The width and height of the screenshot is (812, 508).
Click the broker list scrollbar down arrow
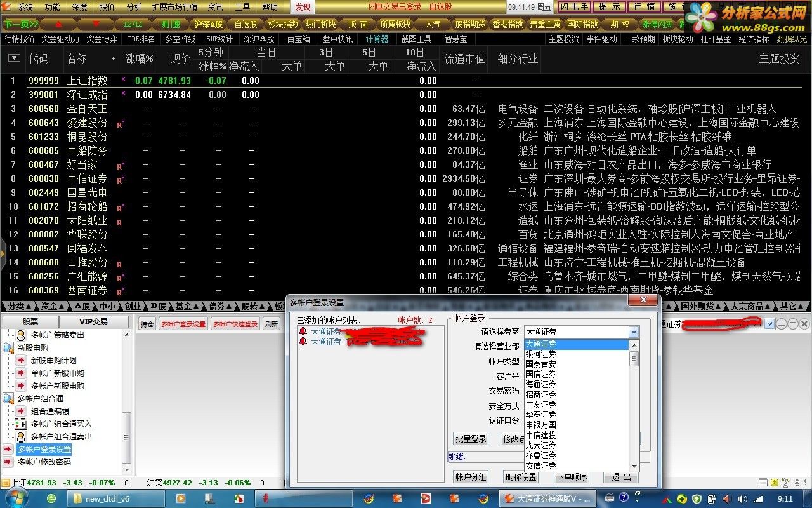point(634,467)
